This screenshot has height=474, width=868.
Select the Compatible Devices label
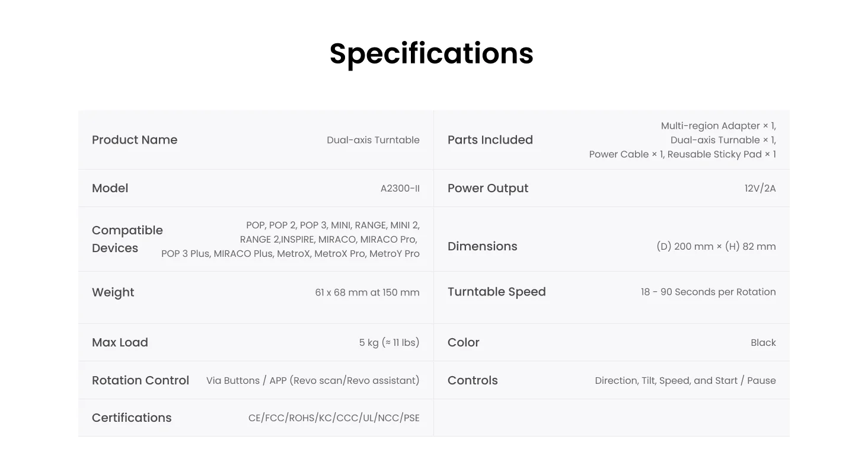pyautogui.click(x=127, y=239)
